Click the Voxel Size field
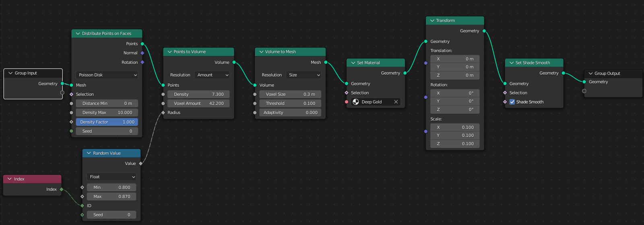644x225 pixels. (x=290, y=94)
